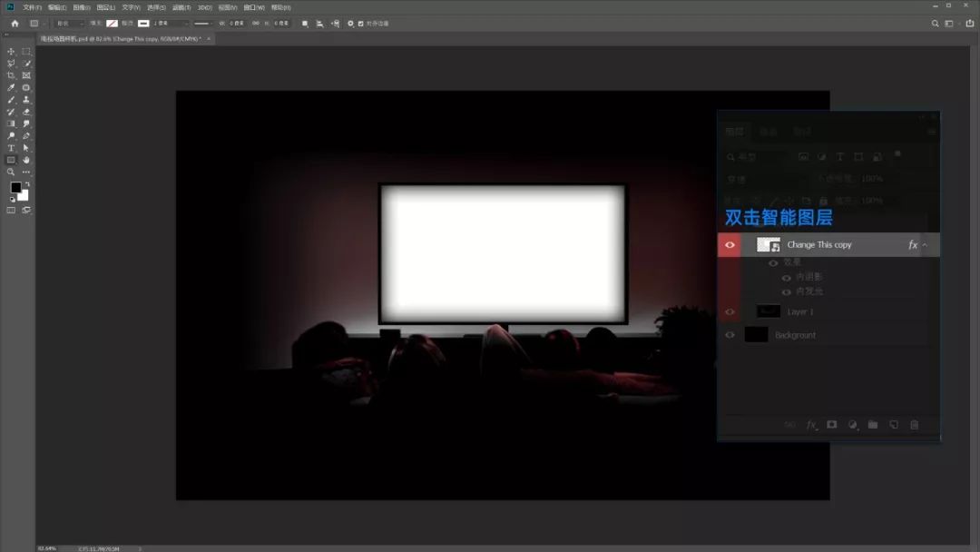The image size is (980, 552).
Task: Hide the Change This copy layer
Action: coord(730,244)
